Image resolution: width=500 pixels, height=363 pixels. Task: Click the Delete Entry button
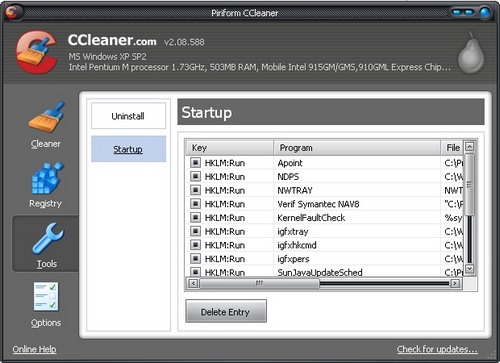point(226,311)
